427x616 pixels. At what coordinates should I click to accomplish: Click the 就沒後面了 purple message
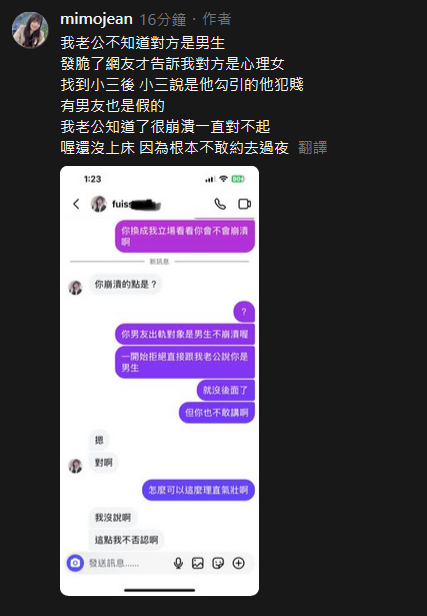point(225,390)
